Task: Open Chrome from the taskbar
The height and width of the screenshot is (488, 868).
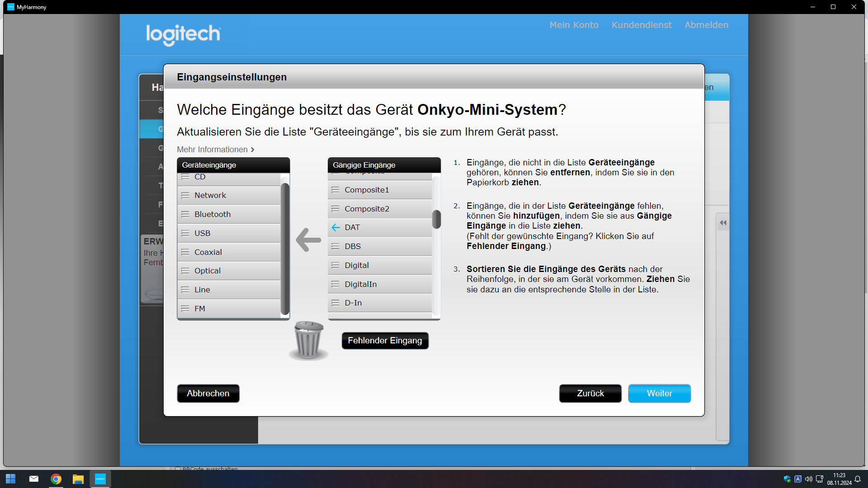Action: click(x=56, y=479)
